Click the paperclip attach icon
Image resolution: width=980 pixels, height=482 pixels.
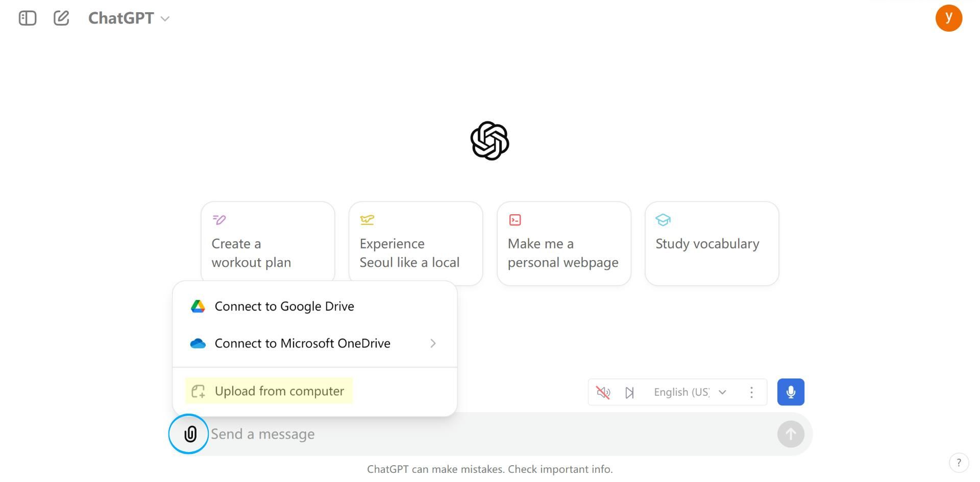(x=189, y=434)
